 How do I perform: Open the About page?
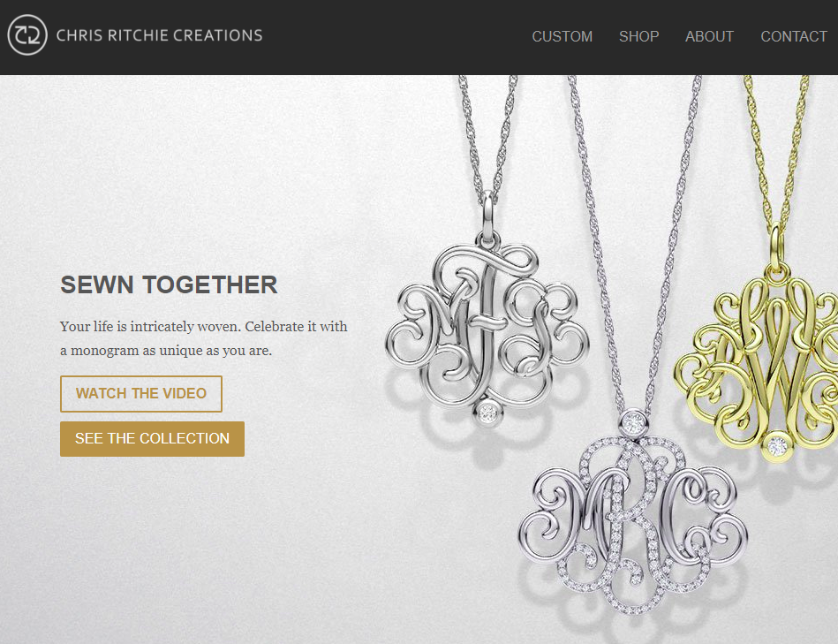tap(709, 36)
